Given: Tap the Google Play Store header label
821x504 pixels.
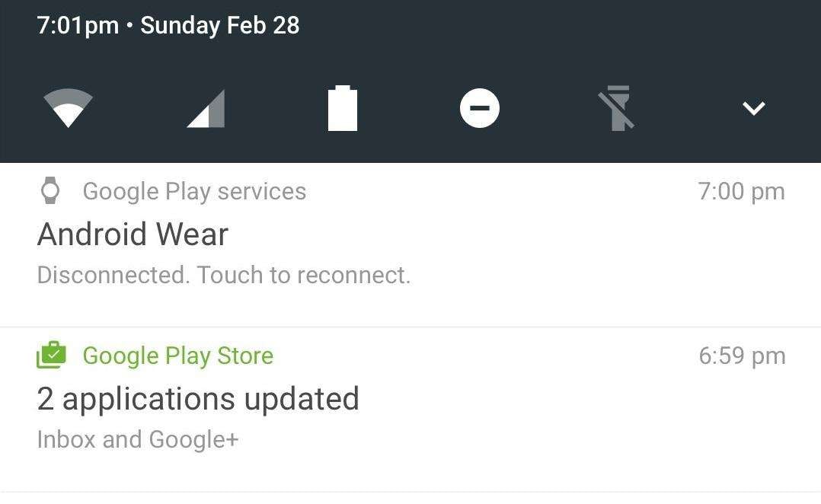Looking at the screenshot, I should point(177,356).
